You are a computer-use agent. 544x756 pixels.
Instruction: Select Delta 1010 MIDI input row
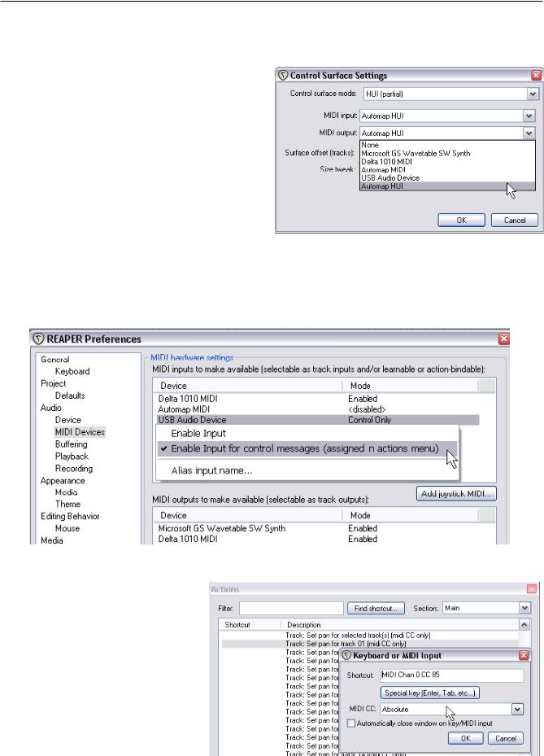pyautogui.click(x=318, y=399)
